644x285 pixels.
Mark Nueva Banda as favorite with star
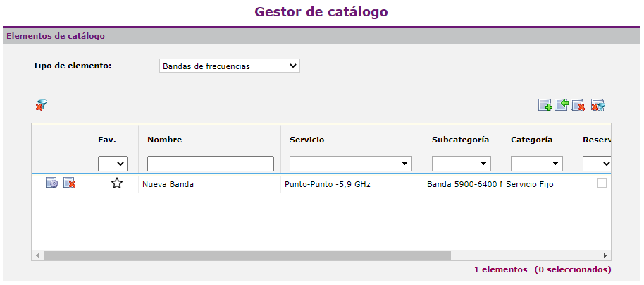pos(117,183)
